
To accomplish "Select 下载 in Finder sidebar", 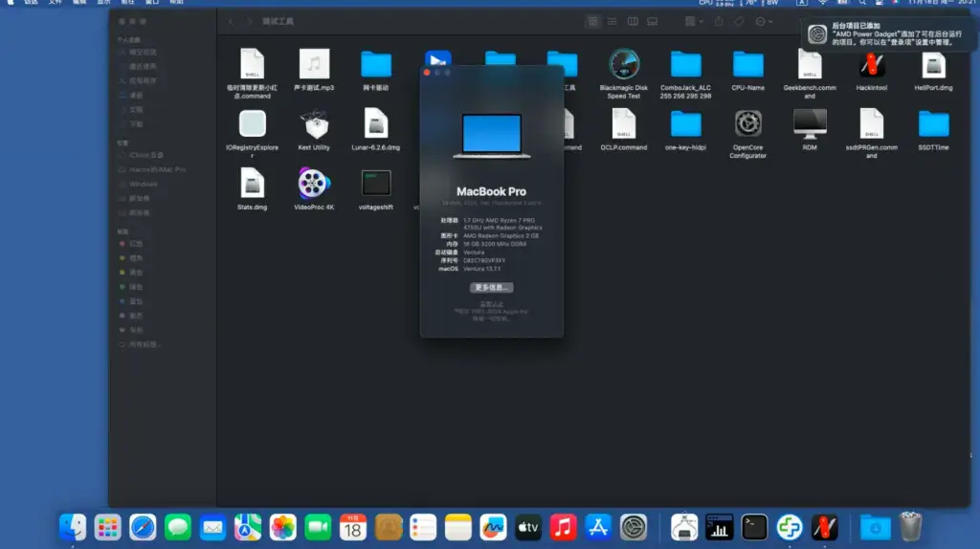I will pos(136,123).
